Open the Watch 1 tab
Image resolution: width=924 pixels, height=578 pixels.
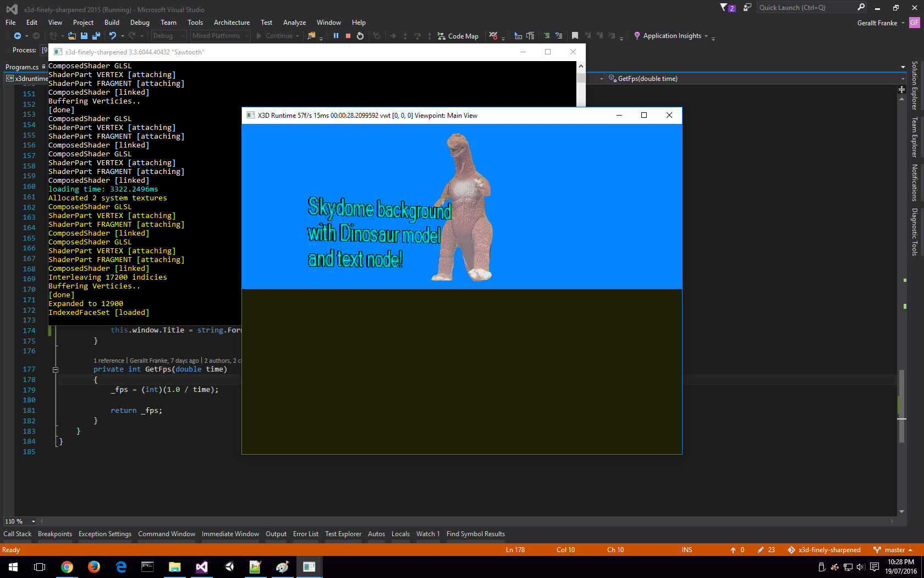pyautogui.click(x=428, y=534)
